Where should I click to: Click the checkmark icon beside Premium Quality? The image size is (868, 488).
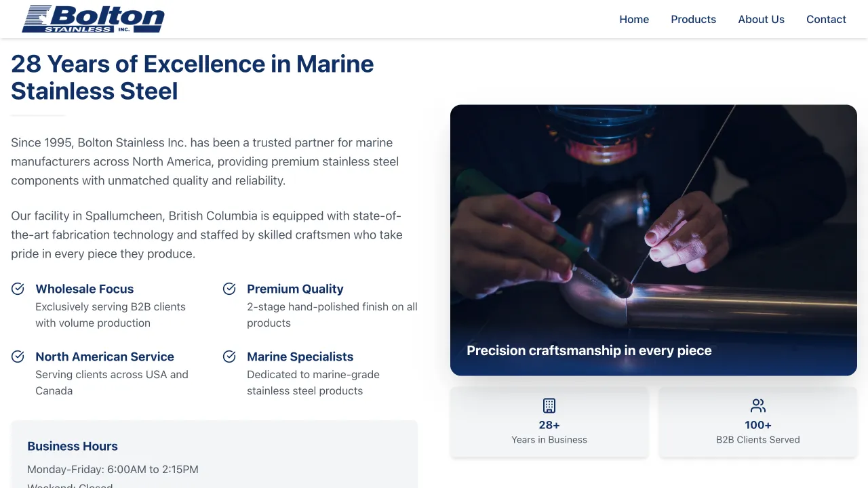pyautogui.click(x=229, y=289)
